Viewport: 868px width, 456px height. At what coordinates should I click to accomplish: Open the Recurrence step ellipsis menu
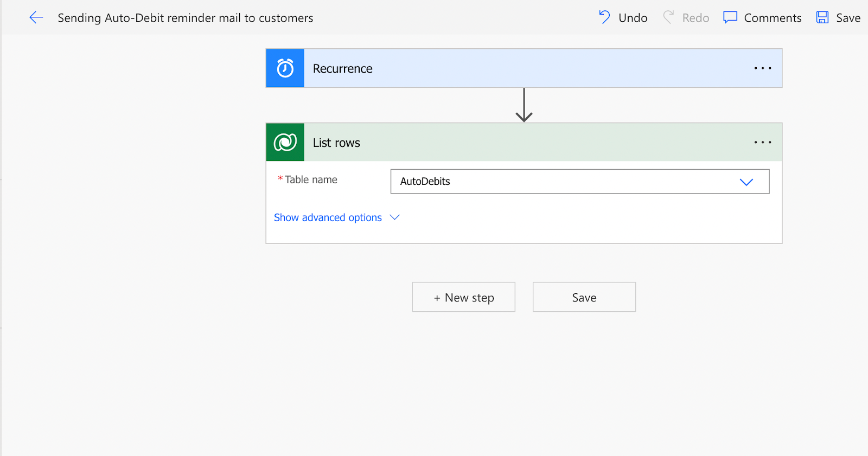pos(762,68)
